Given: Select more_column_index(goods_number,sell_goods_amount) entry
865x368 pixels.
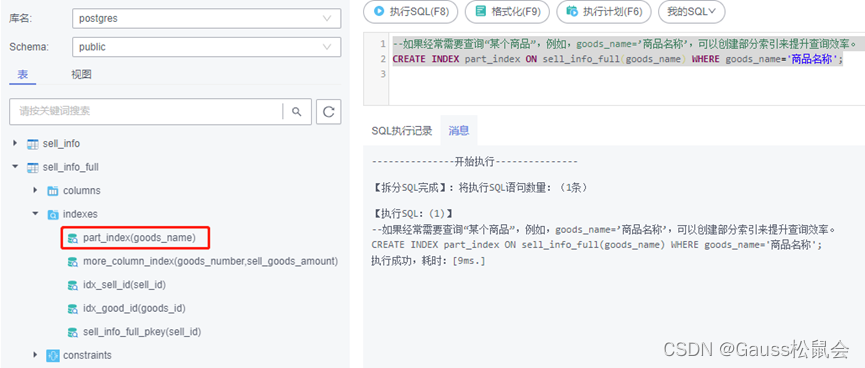Looking at the screenshot, I should coord(210,262).
